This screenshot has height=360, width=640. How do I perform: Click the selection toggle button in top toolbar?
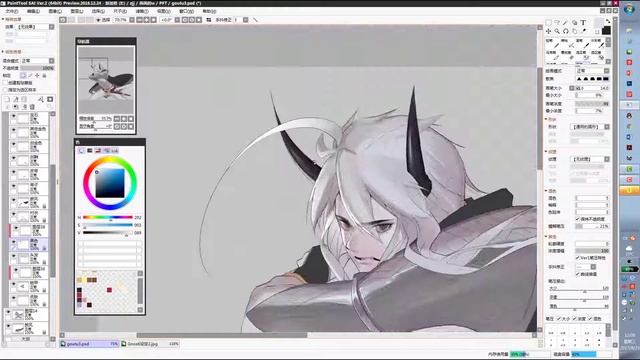[104, 20]
